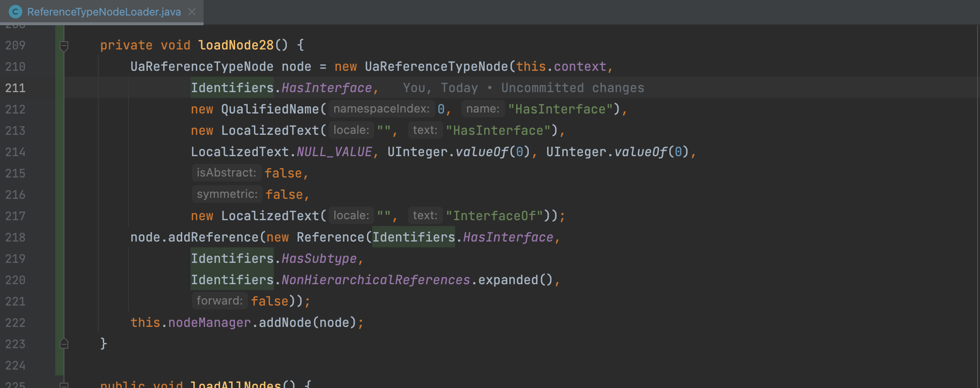Click the forward: parameter hint
Image resolution: width=980 pixels, height=388 pixels.
click(x=220, y=301)
